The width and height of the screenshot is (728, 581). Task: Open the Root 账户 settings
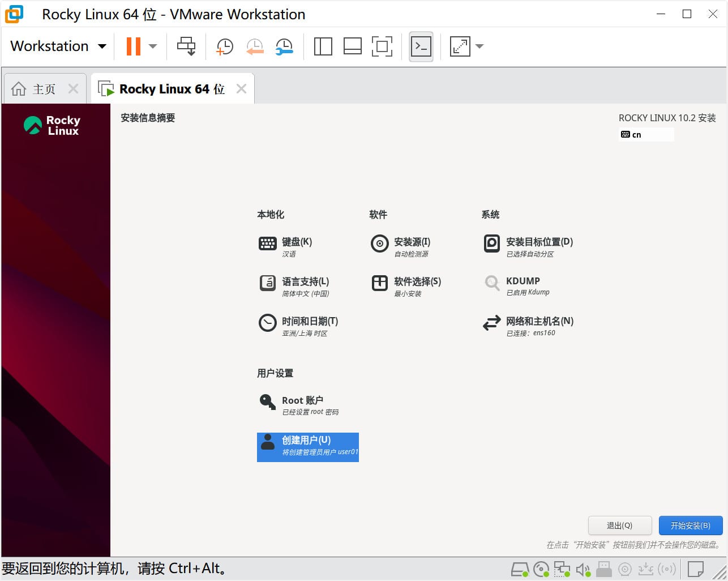[298, 405]
